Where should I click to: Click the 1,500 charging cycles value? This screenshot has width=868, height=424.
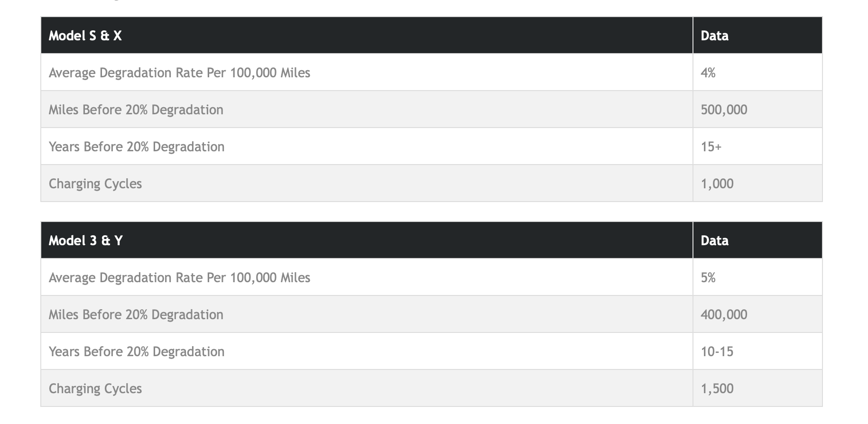(x=717, y=389)
